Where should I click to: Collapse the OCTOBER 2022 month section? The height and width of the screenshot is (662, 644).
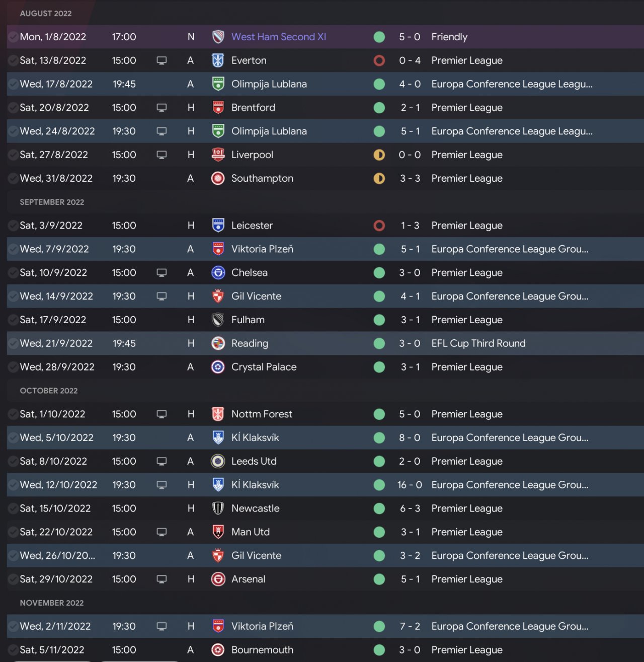[49, 391]
